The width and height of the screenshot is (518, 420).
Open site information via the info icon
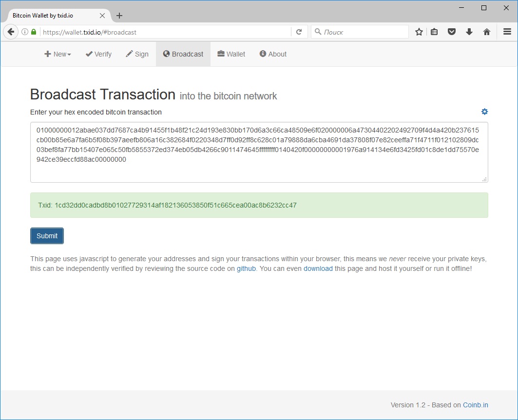click(25, 32)
